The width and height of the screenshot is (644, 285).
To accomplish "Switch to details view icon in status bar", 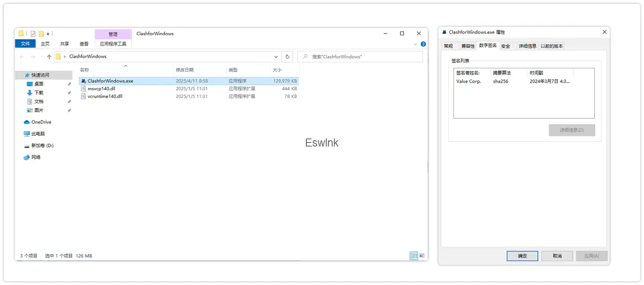I will click(414, 256).
